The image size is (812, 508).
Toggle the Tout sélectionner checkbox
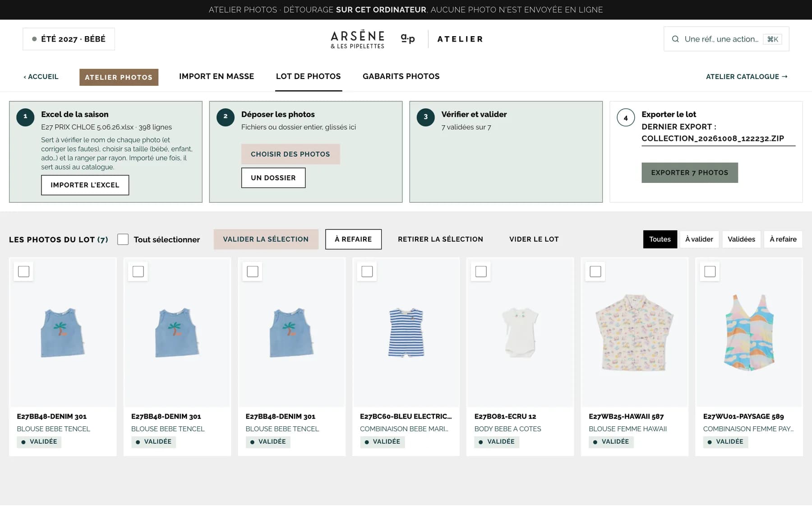(x=123, y=239)
